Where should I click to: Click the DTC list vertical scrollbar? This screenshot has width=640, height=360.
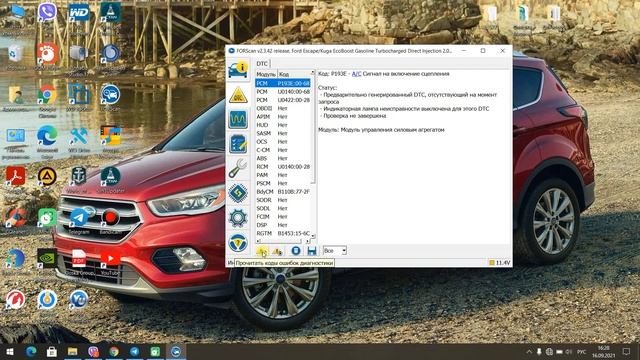click(313, 154)
